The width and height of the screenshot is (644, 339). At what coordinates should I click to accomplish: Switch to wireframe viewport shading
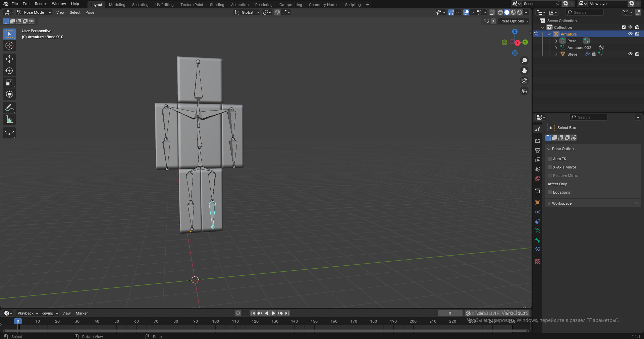[x=500, y=12]
